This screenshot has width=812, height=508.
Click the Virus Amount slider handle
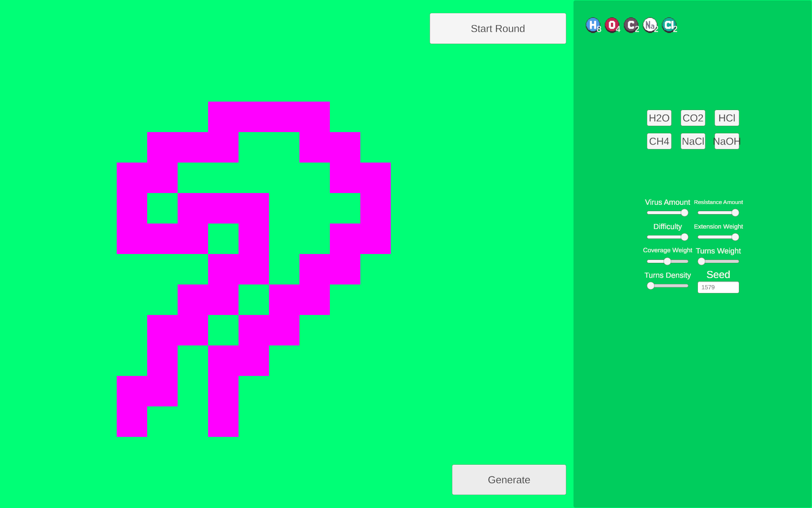point(684,213)
